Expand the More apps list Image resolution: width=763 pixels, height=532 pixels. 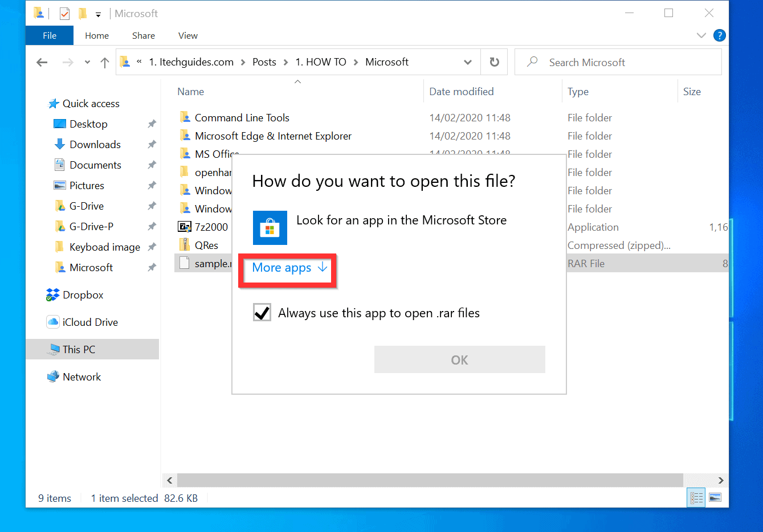(287, 268)
